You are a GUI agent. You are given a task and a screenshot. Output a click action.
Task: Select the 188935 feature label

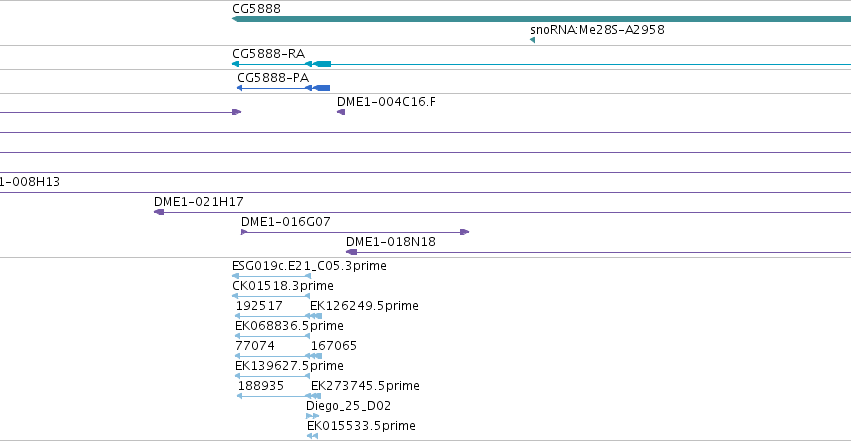[261, 386]
